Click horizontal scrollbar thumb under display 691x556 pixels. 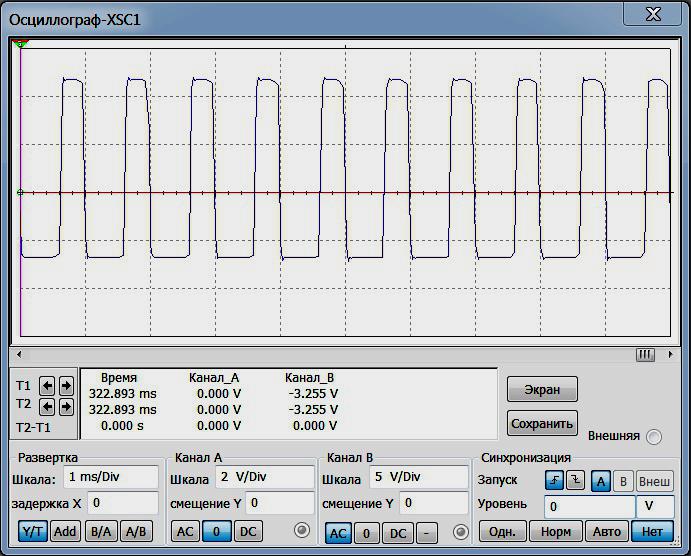[645, 355]
